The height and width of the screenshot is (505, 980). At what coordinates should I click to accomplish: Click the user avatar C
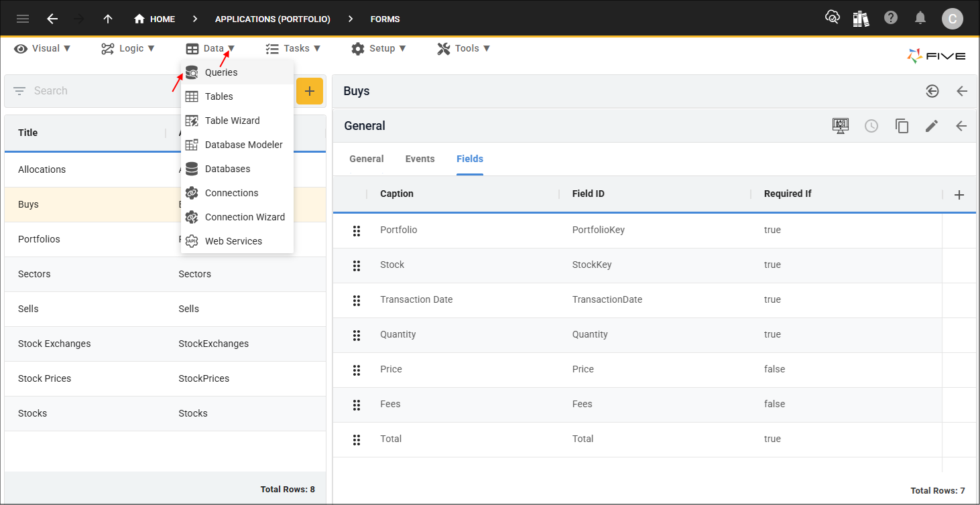952,19
